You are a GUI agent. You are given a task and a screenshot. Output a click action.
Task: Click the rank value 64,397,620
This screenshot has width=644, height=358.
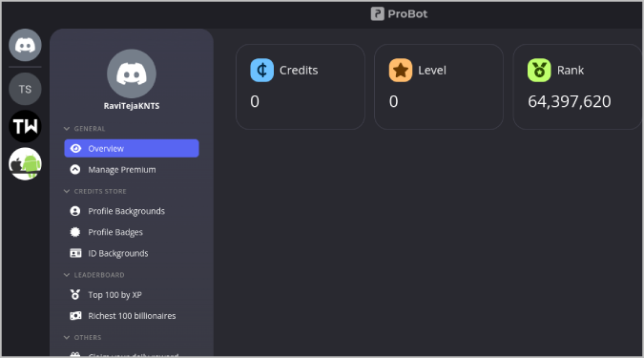(x=570, y=101)
